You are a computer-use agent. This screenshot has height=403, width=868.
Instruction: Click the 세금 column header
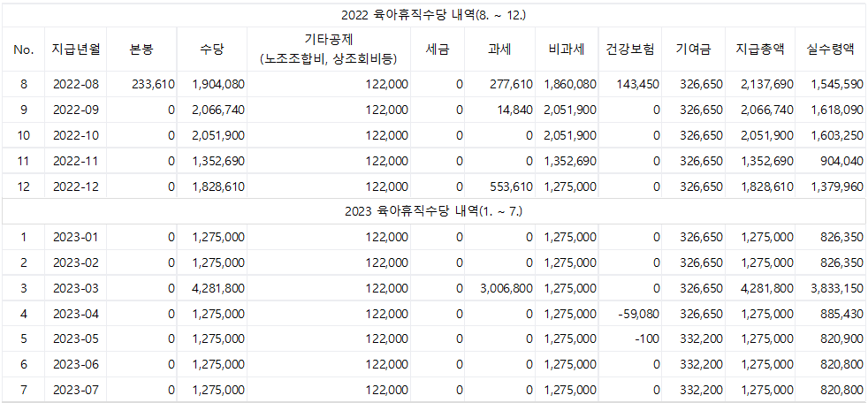(438, 49)
